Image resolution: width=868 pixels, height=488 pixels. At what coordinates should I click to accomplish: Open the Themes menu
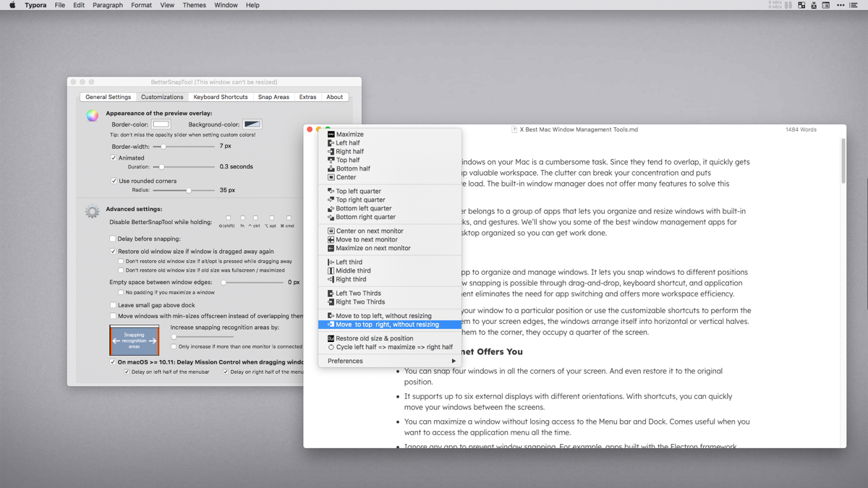[194, 5]
